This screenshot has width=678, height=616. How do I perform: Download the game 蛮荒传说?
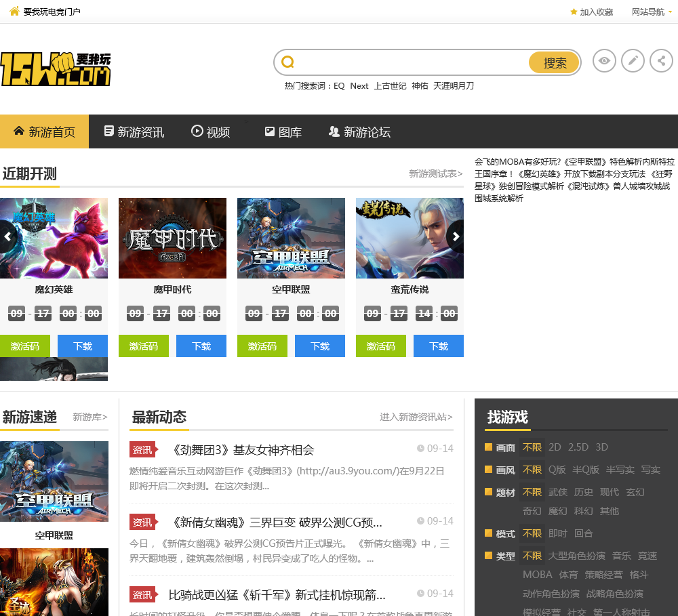pyautogui.click(x=439, y=346)
